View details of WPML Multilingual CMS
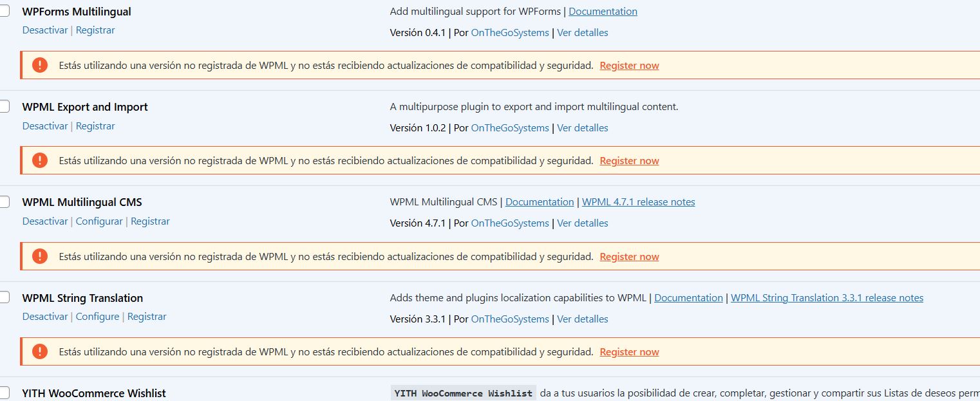This screenshot has width=980, height=401. (583, 223)
